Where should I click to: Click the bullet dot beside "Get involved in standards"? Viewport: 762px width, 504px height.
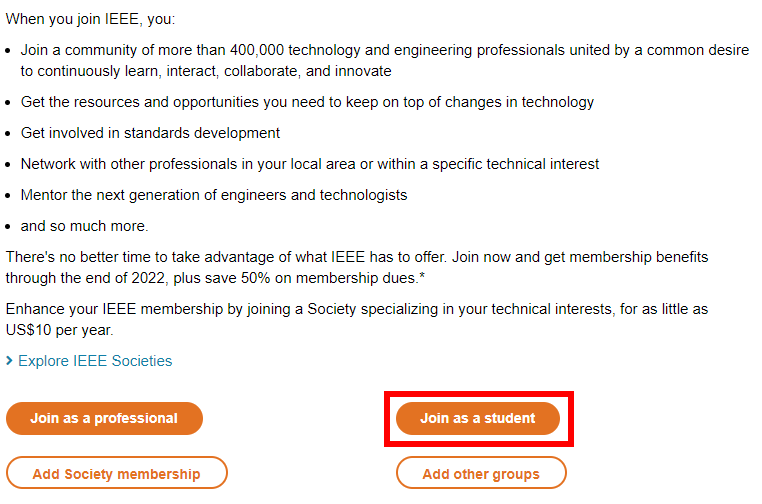pos(8,134)
